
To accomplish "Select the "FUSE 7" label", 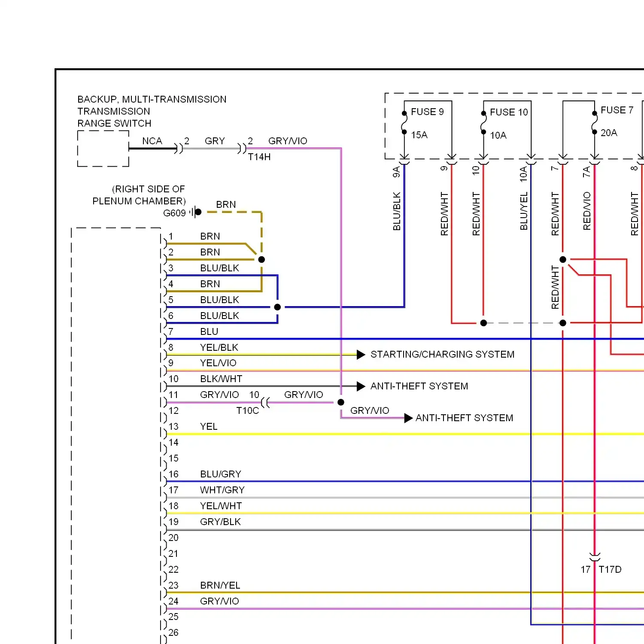I will (x=617, y=110).
